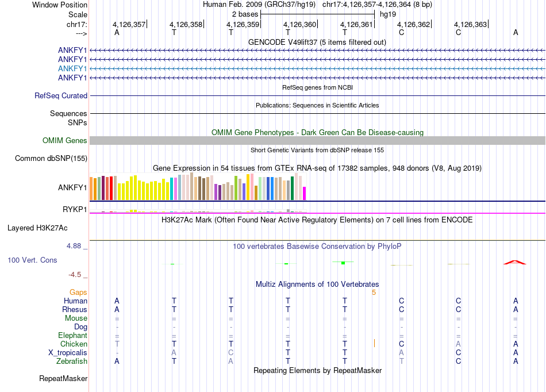This screenshot has height=392, width=546.
Task: Click the X_tropicalis alignment row label
Action: [68, 353]
